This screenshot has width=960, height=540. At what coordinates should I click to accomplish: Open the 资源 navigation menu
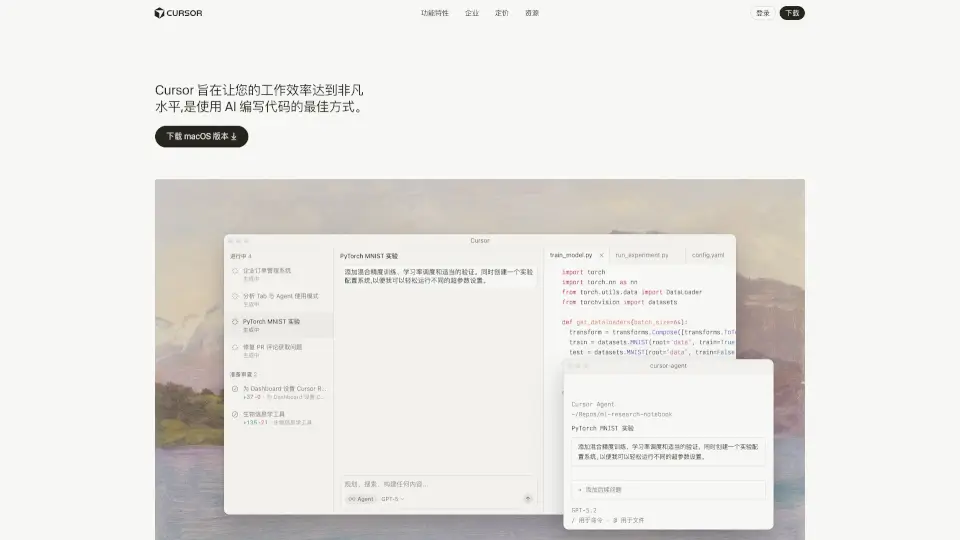tap(532, 13)
